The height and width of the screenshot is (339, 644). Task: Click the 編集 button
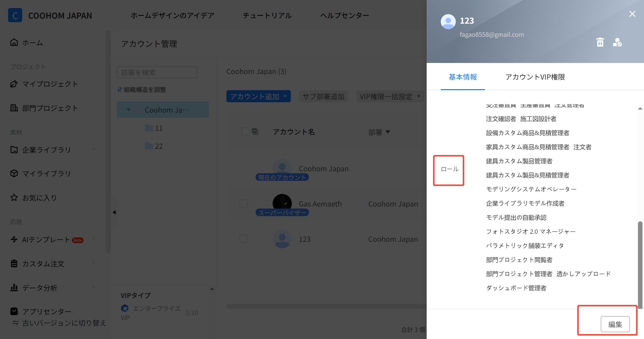pos(615,324)
